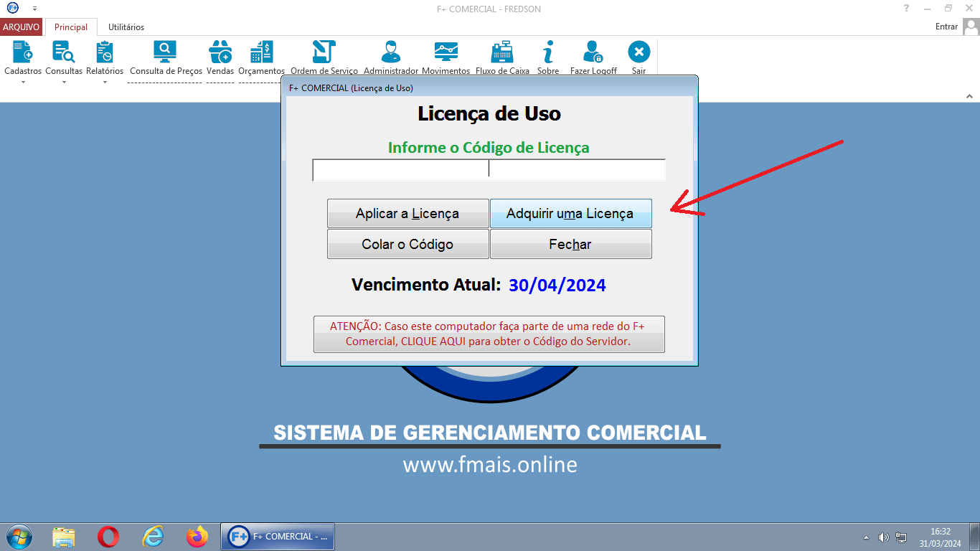The height and width of the screenshot is (551, 980).
Task: Open the quick access toolbar dropdown
Action: 34,9
